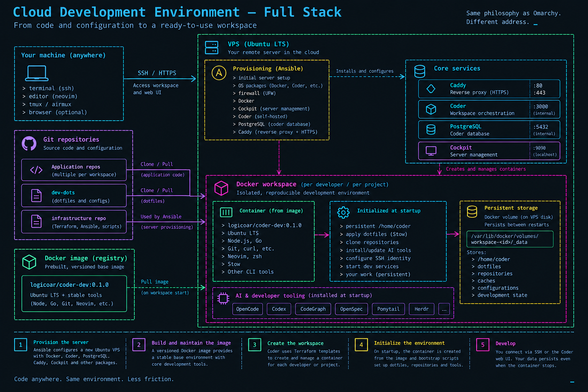This screenshot has width=588, height=392.
Task: Select the diamond icon in the Caddy row
Action: click(x=431, y=89)
